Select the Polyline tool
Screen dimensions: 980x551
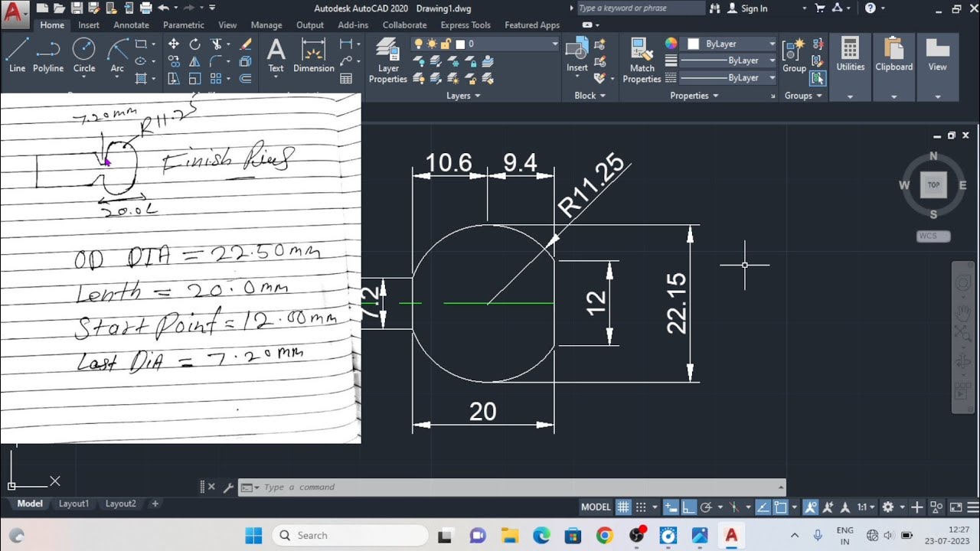[48, 55]
